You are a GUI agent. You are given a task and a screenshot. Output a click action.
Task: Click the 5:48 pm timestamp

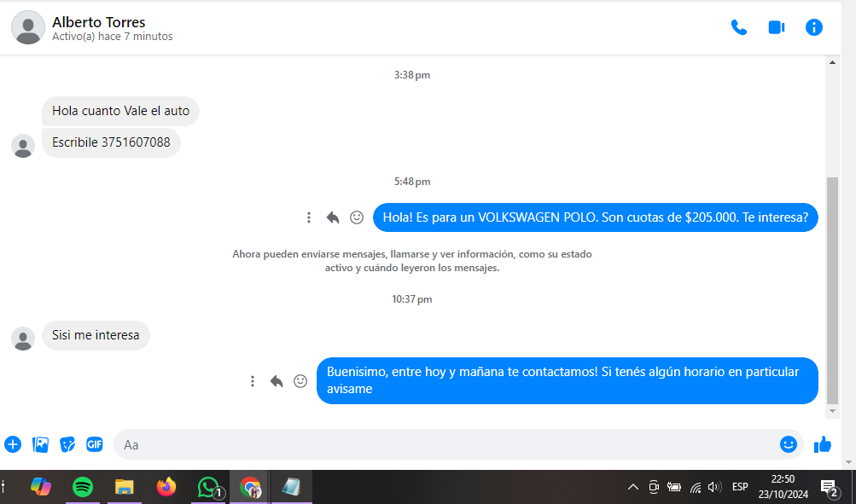pyautogui.click(x=412, y=182)
